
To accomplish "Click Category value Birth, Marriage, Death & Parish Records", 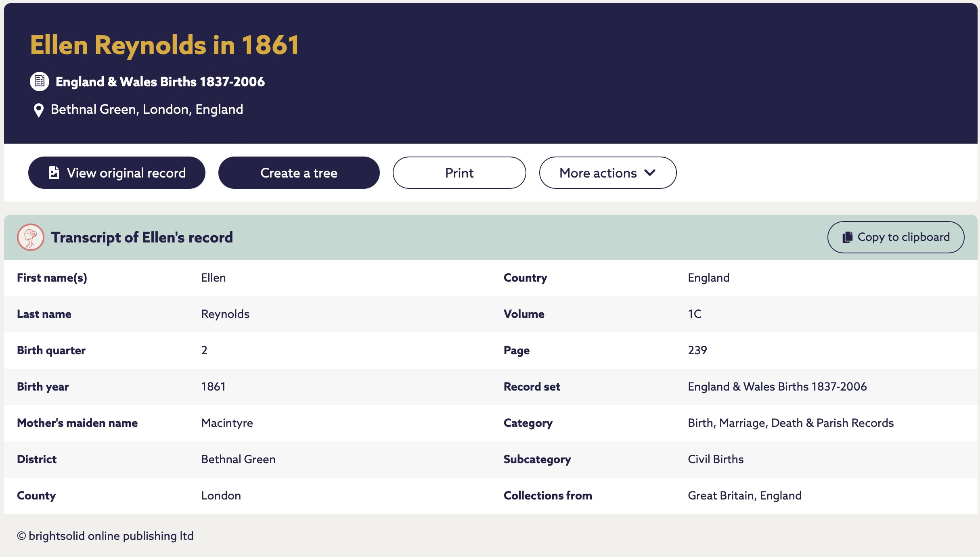I will click(x=790, y=423).
